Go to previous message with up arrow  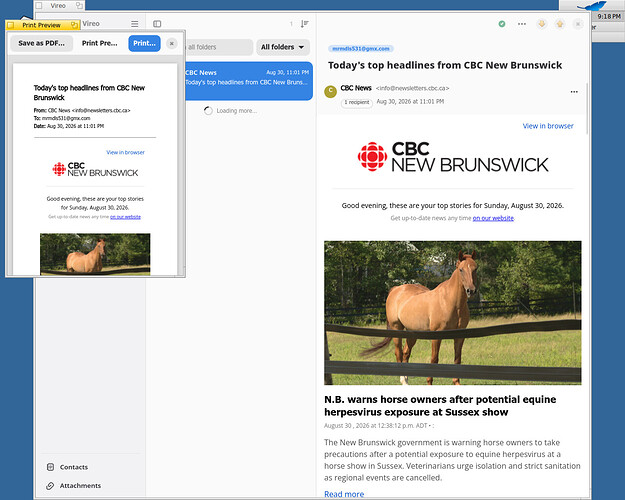coord(560,24)
